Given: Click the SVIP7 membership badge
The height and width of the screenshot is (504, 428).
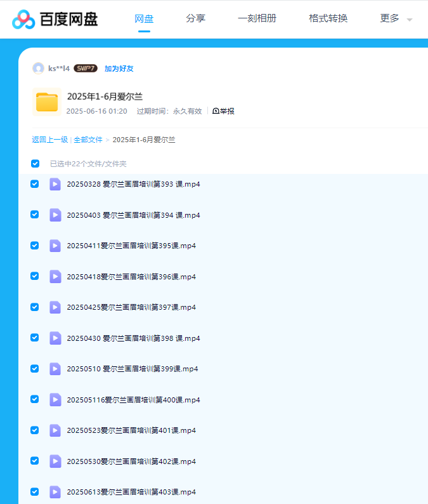Looking at the screenshot, I should point(86,69).
